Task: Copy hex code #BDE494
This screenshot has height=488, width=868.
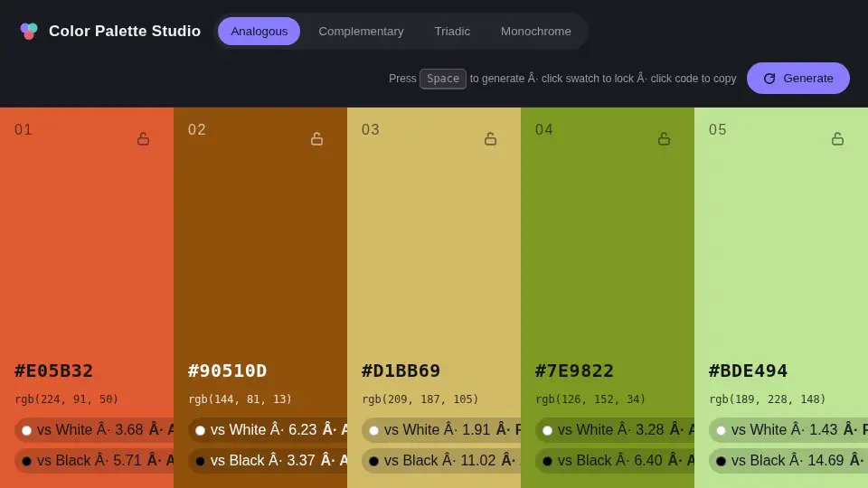Action: (748, 371)
